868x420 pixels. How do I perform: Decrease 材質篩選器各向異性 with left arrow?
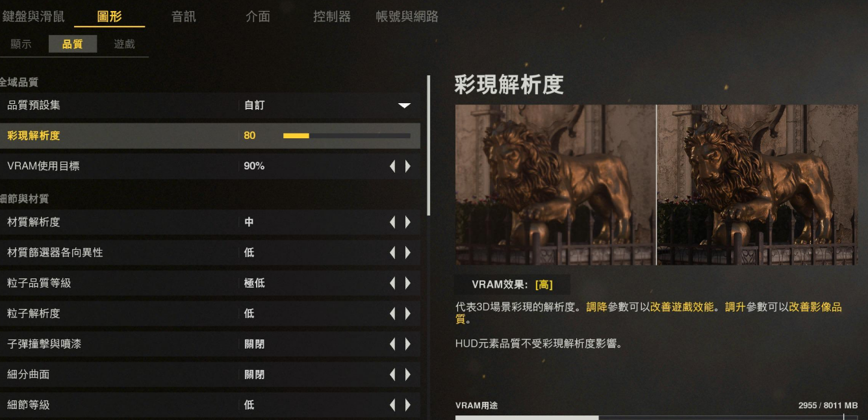click(x=392, y=253)
